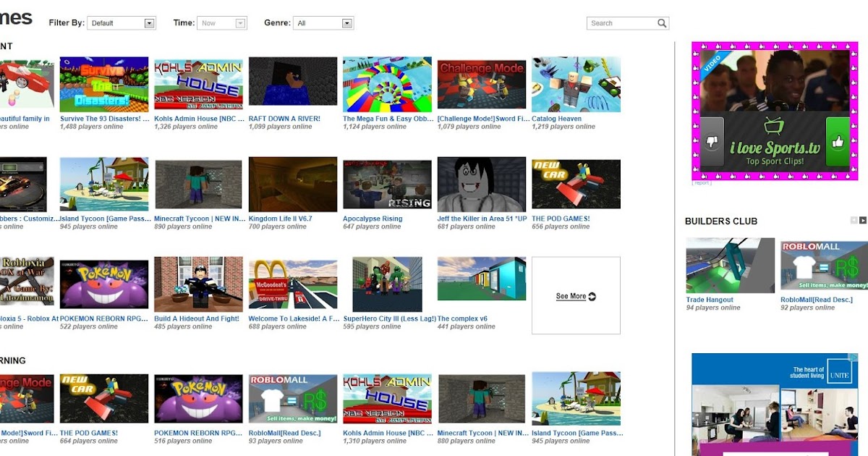
Task: Click thumbs up on sports ad
Action: click(838, 143)
